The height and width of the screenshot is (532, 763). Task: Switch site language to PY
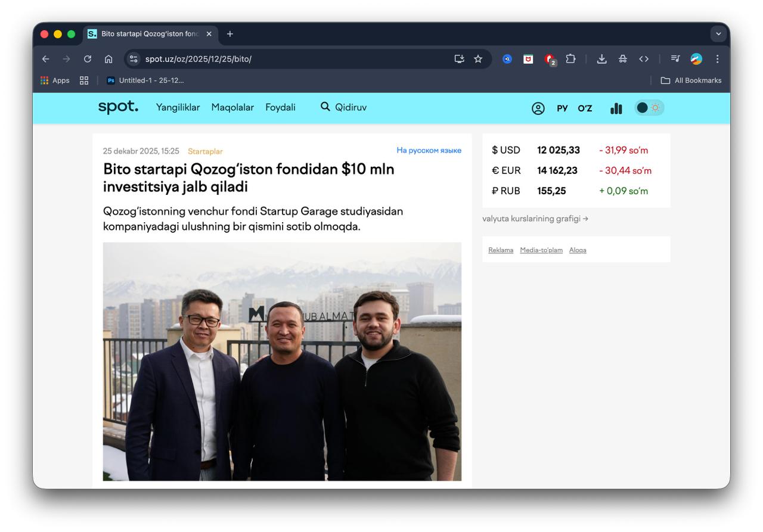click(562, 108)
